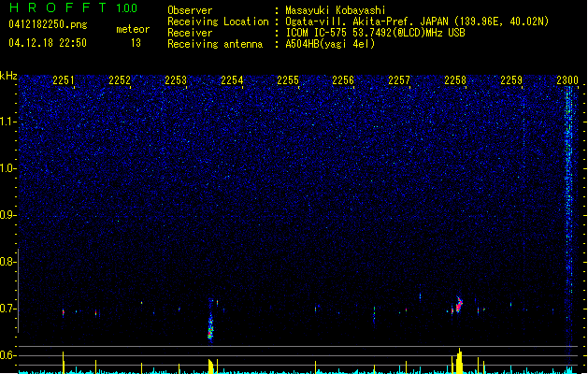The width and height of the screenshot is (588, 374).
Task: Click the tall yellow power bar at 2258
Action: click(459, 361)
